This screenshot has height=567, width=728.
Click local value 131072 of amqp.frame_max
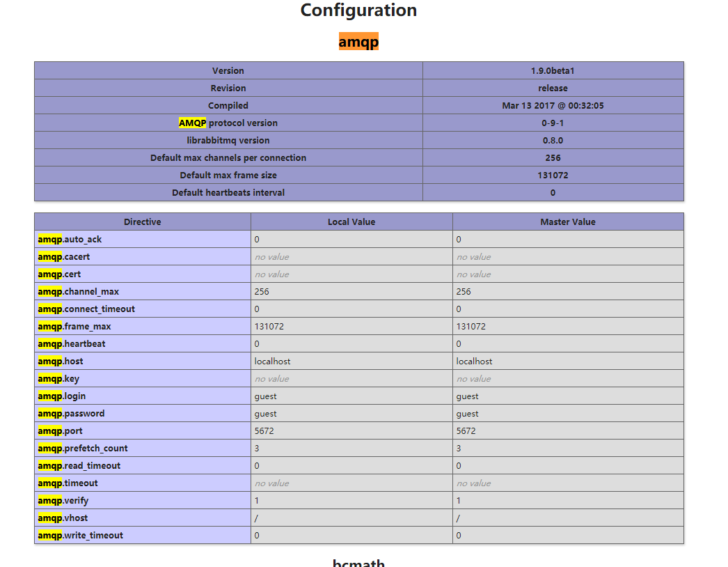pyautogui.click(x=269, y=327)
